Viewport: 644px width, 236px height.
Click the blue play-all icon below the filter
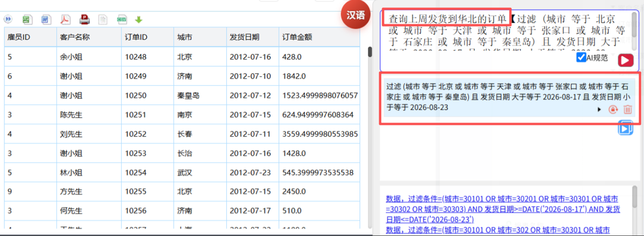(625, 128)
